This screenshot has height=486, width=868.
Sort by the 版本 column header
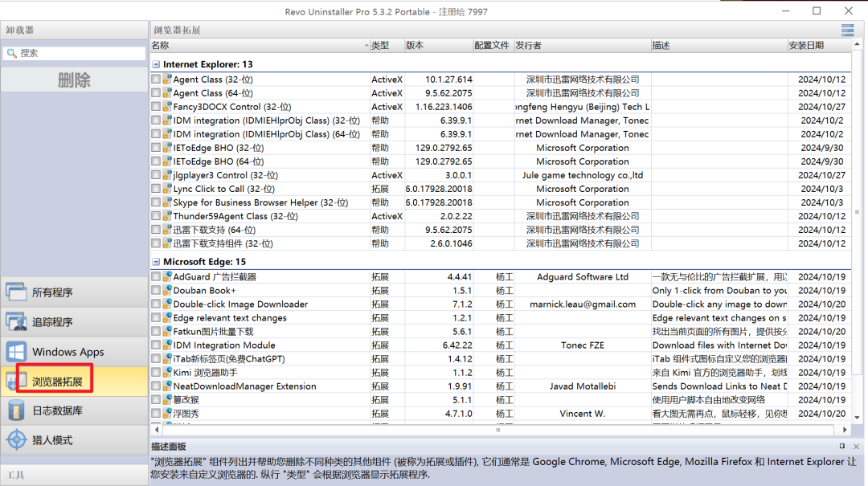tap(439, 46)
